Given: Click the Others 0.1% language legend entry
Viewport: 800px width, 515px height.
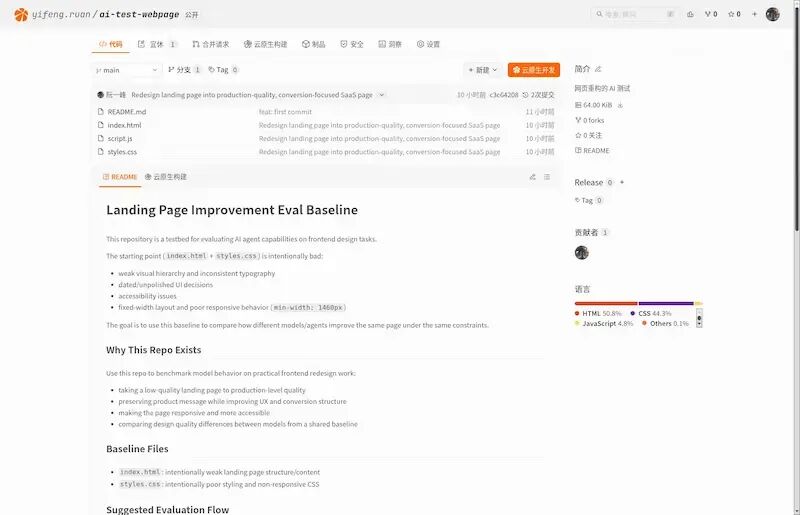Looking at the screenshot, I should click(665, 324).
